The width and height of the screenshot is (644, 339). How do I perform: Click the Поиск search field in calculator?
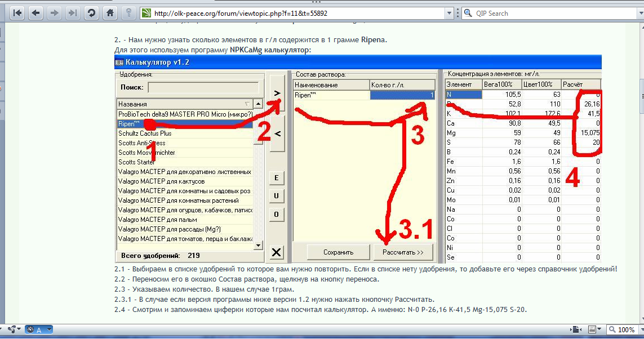[203, 87]
